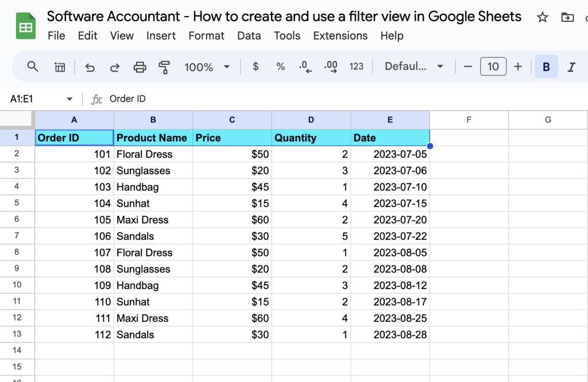
Task: Open the Tools menu
Action: [287, 36]
